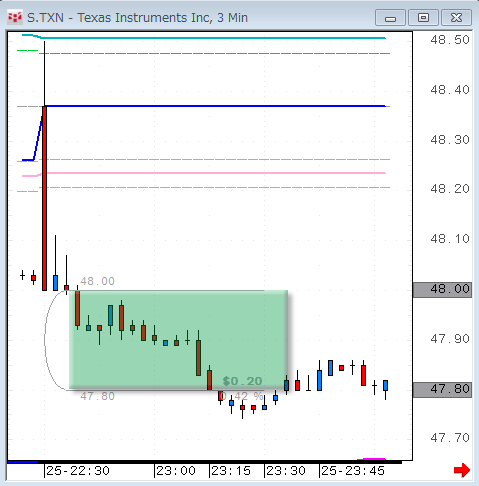Maximize the S.TXN chart window

[x=423, y=18]
